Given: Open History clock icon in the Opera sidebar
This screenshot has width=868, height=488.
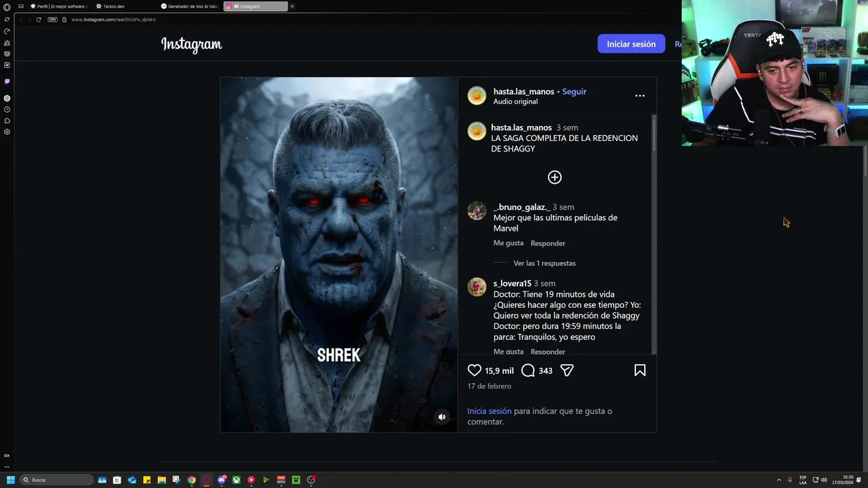Looking at the screenshot, I should click(7, 110).
